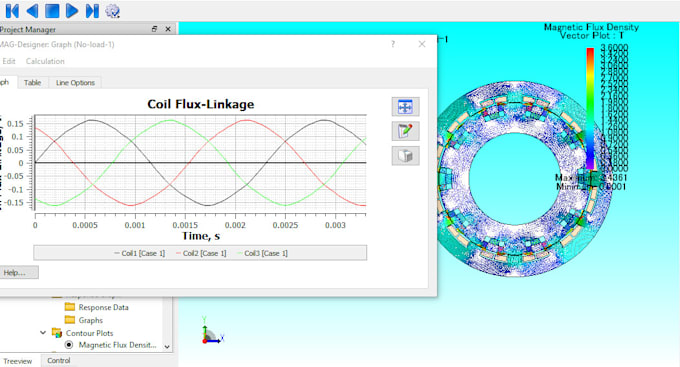Click the tree view scroll-down arrow
Viewport: 680px width, 367px height.
point(167,347)
